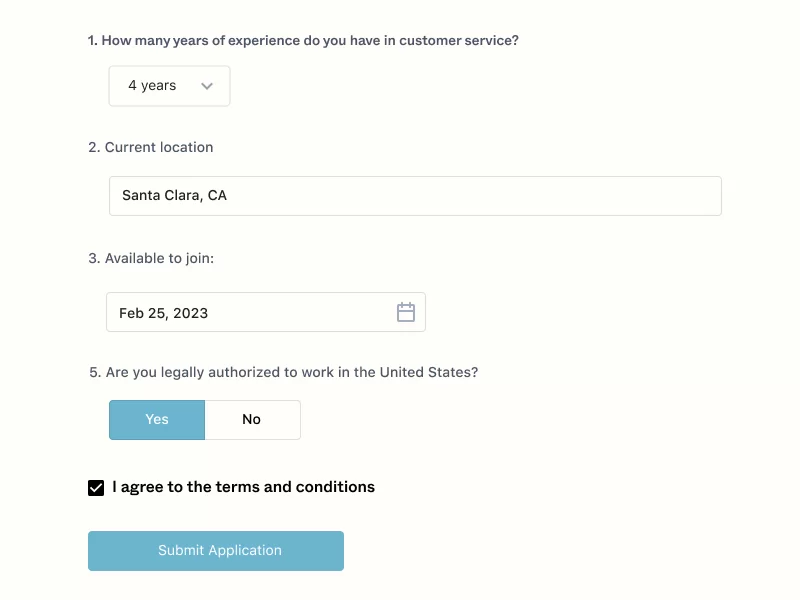Click the "2. Current location" label
This screenshot has width=800, height=600.
pyautogui.click(x=151, y=147)
